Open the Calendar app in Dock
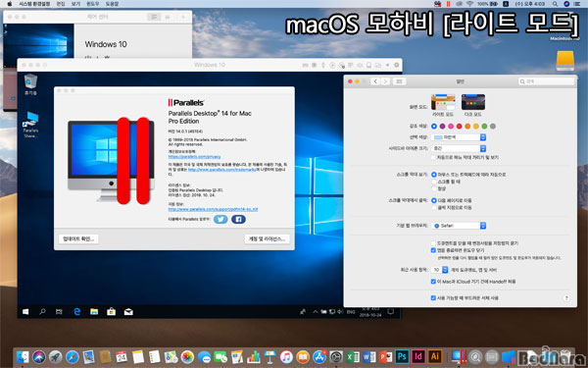This screenshot has height=368, width=588. click(122, 356)
